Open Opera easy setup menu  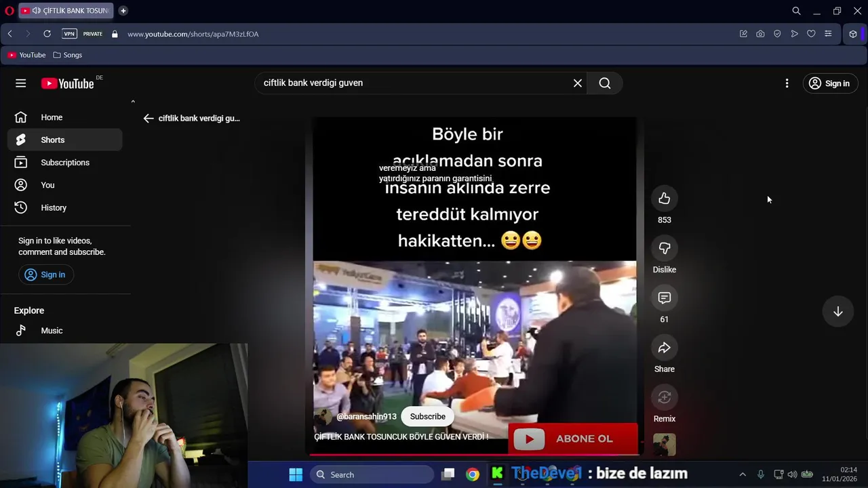(x=828, y=34)
